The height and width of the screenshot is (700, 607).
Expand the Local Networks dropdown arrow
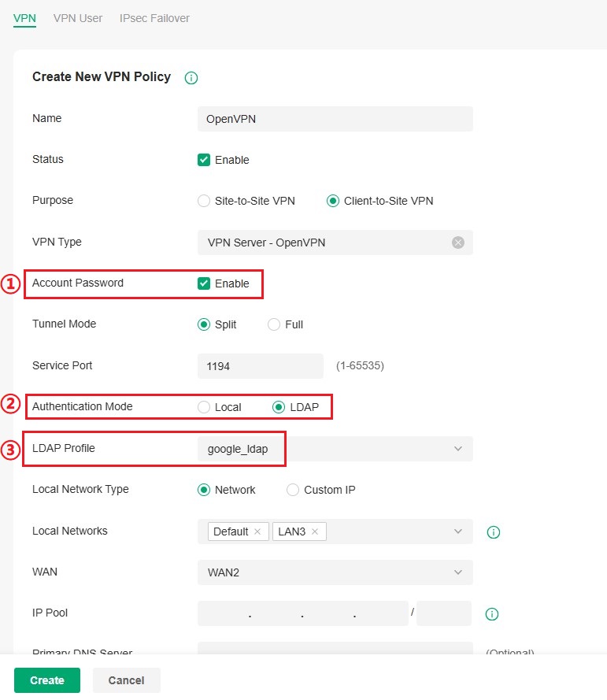pyautogui.click(x=458, y=531)
